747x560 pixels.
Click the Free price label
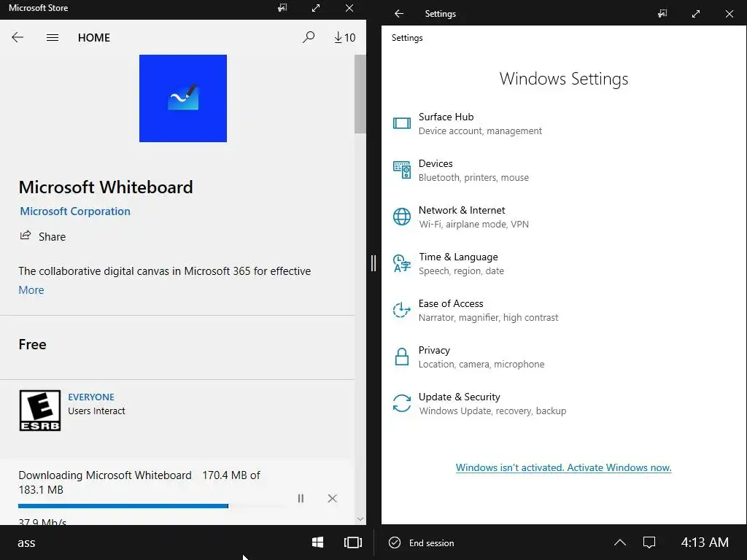click(x=32, y=344)
